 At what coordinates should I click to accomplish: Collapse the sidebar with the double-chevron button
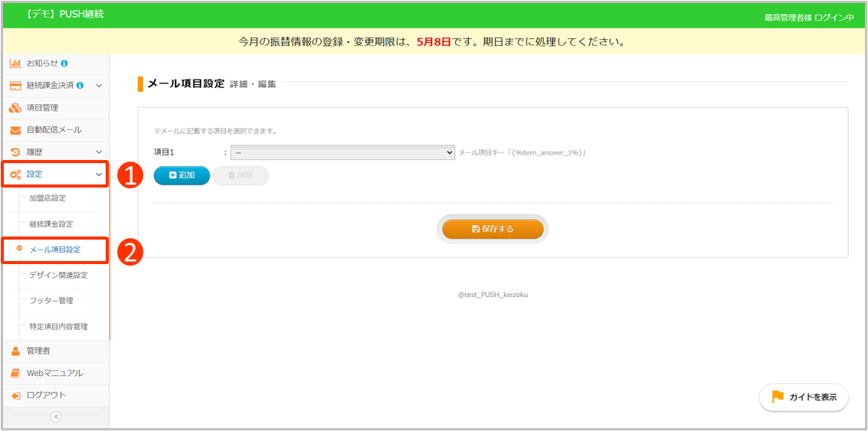(55, 416)
